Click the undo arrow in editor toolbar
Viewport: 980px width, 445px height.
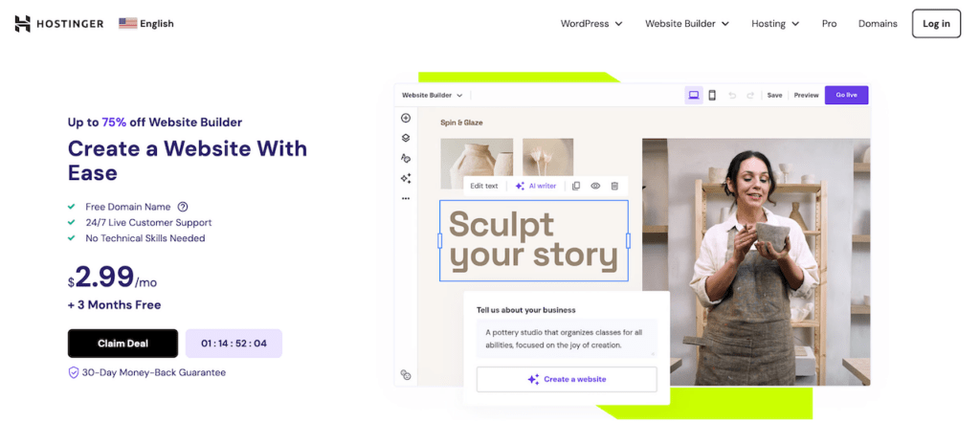(x=732, y=95)
